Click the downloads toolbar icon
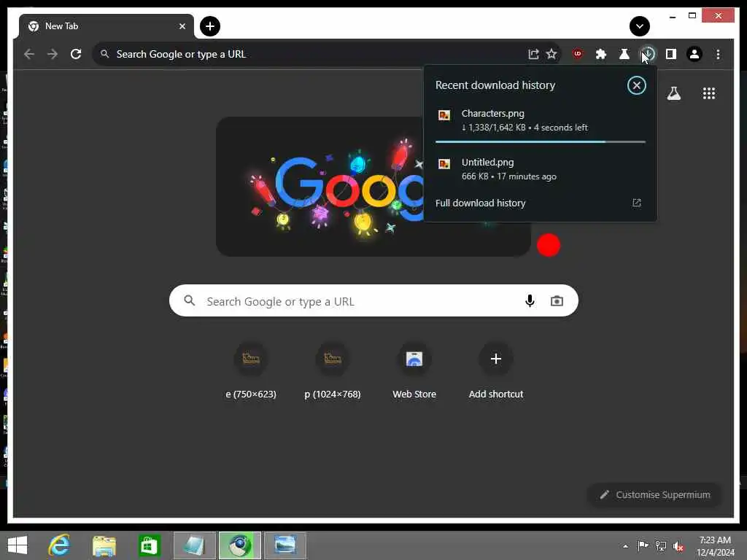The height and width of the screenshot is (560, 747). pyautogui.click(x=648, y=54)
